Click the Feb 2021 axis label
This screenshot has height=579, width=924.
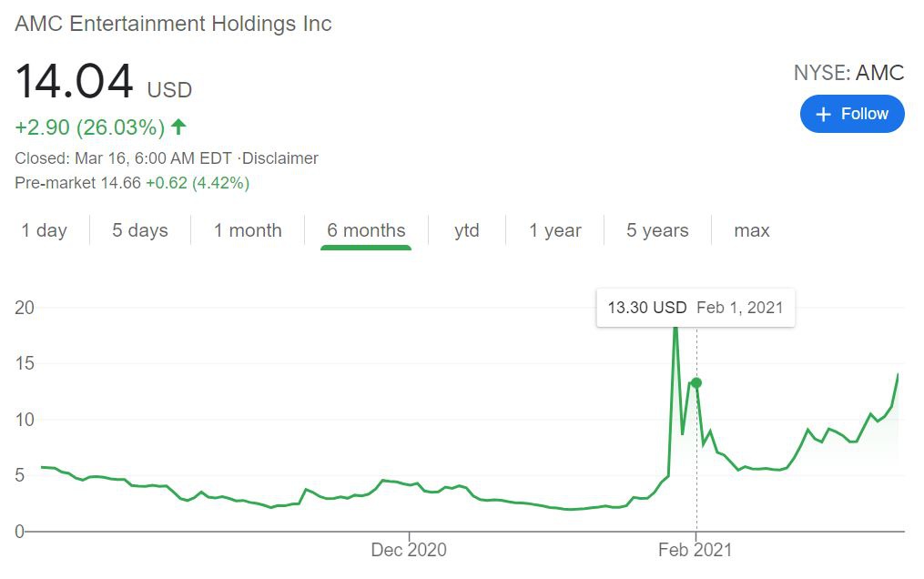click(696, 550)
